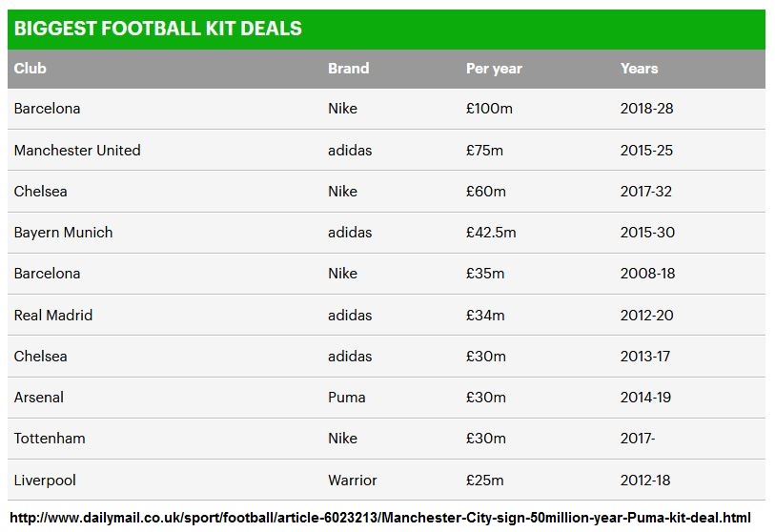Click the Real Madrid row name
This screenshot has height=532, width=775.
(53, 315)
